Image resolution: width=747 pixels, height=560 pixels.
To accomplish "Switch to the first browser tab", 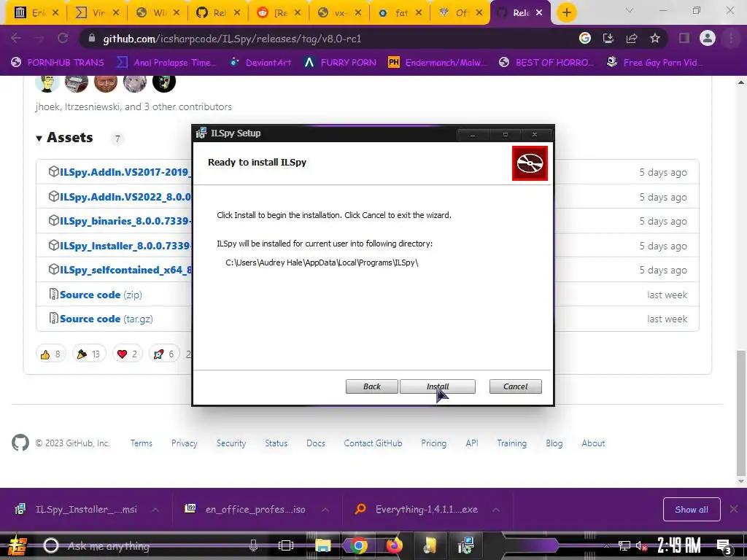I will point(36,13).
